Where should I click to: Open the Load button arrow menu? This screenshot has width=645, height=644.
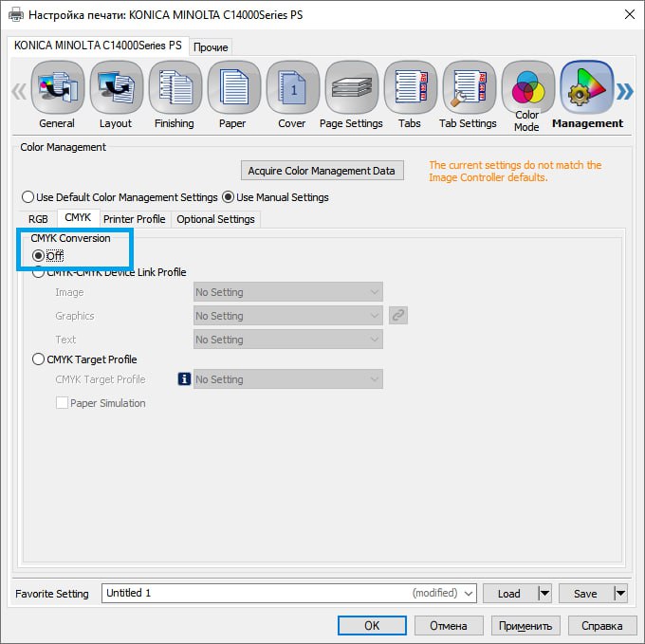544,594
